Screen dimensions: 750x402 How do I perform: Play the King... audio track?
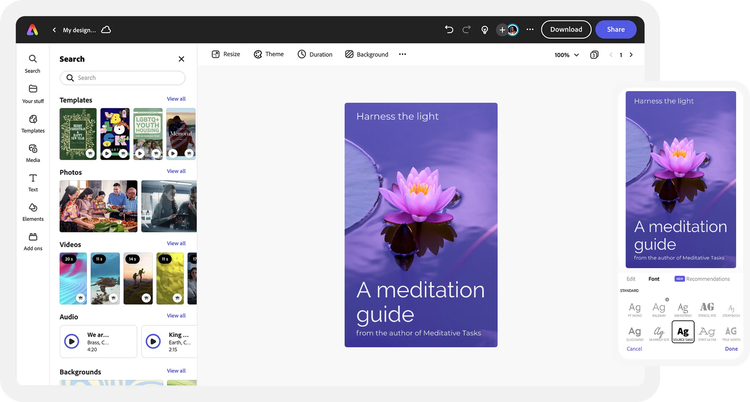click(153, 341)
